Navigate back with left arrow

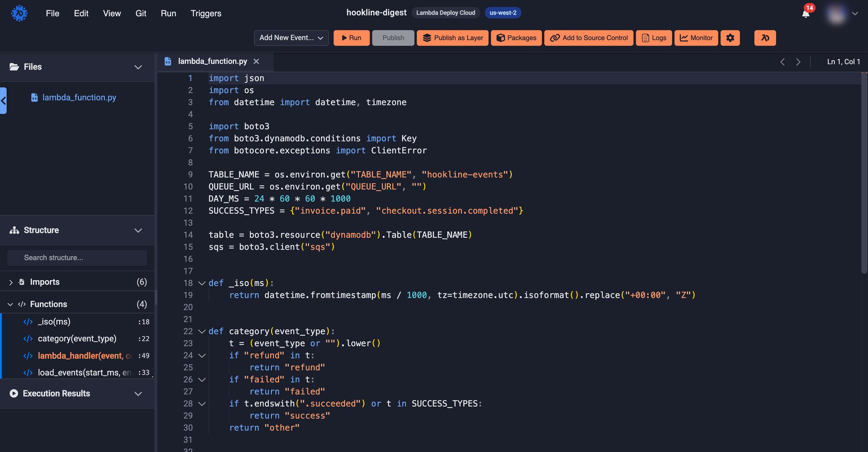tap(782, 62)
